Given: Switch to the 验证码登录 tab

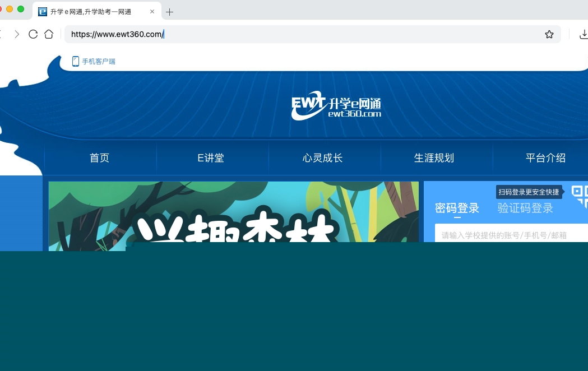Looking at the screenshot, I should tap(525, 208).
